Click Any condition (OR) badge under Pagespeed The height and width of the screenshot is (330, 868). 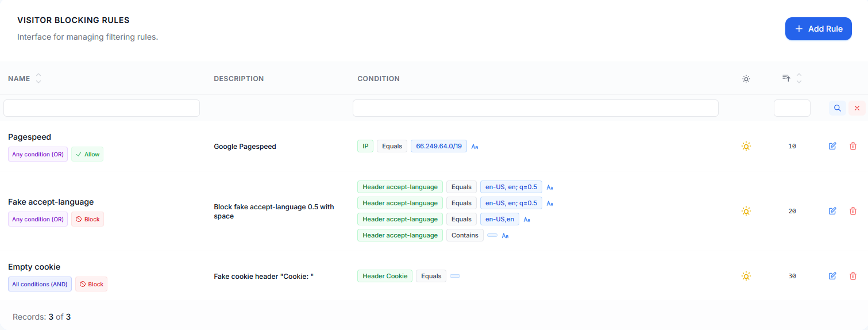click(38, 154)
